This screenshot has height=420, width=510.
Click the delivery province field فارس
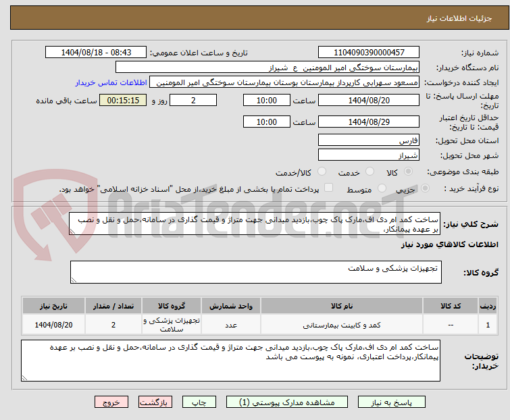tap(369, 140)
